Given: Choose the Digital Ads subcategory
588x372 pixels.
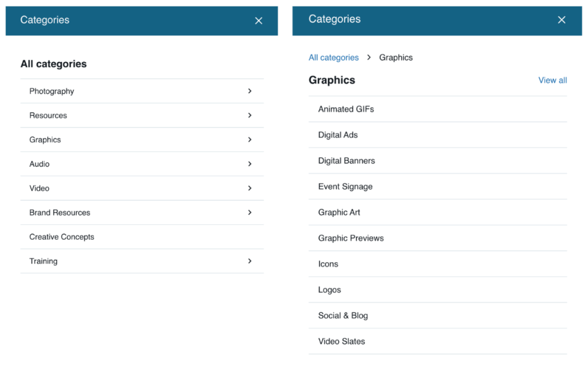Looking at the screenshot, I should 338,135.
